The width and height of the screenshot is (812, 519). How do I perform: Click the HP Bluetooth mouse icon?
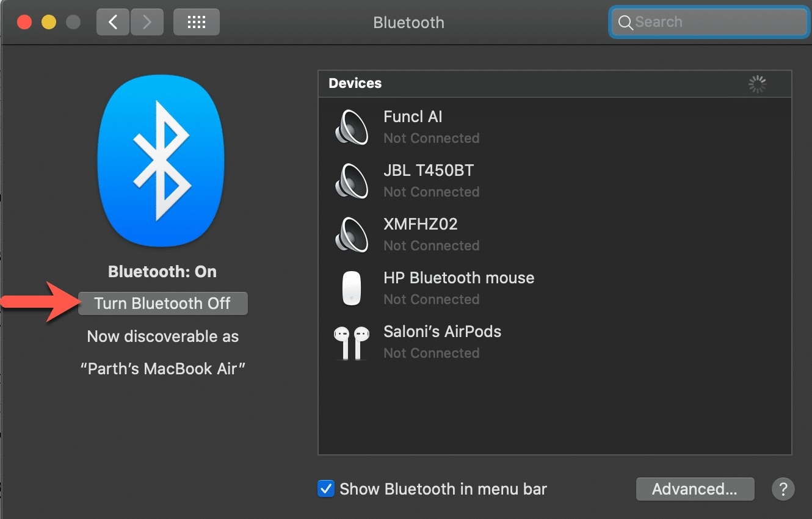[x=351, y=288]
